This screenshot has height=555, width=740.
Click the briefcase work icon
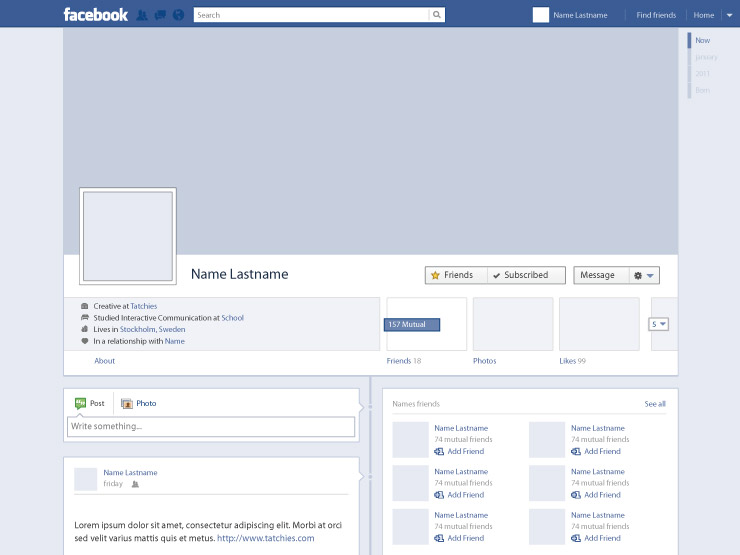[84, 306]
